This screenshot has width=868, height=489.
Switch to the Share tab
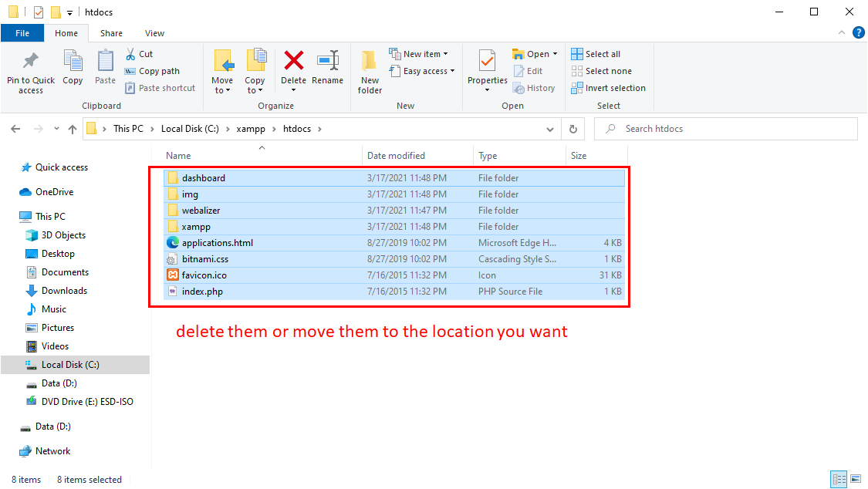[111, 33]
